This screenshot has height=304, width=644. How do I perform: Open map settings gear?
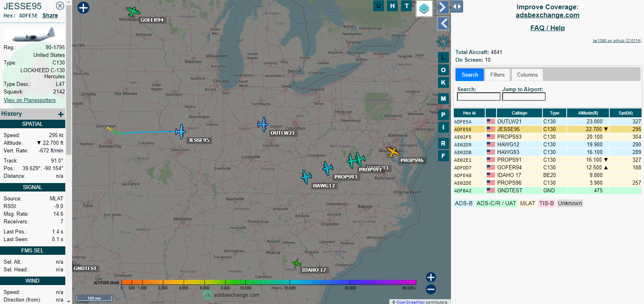pos(443,42)
